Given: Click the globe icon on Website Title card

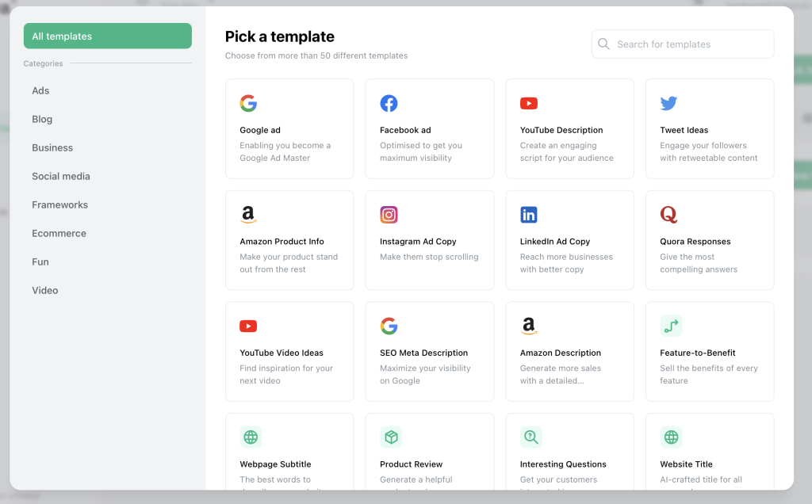Looking at the screenshot, I should (671, 437).
